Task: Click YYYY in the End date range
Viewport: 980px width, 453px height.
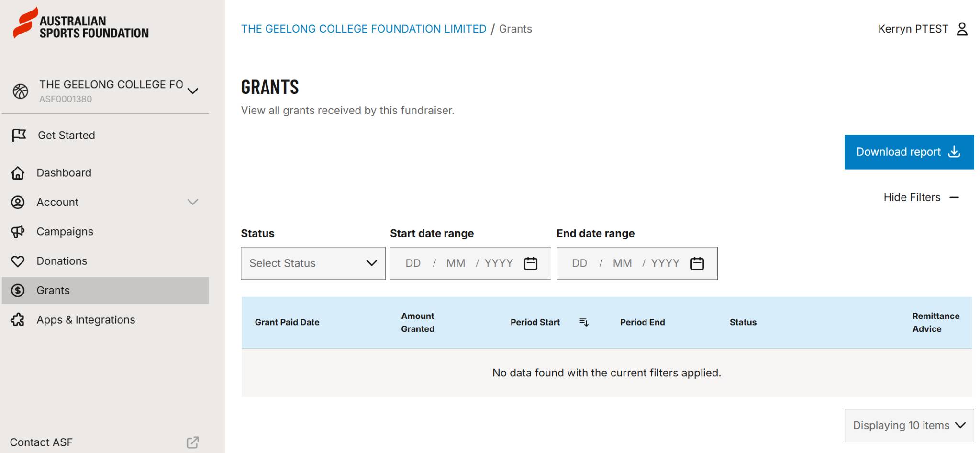Action: [665, 263]
